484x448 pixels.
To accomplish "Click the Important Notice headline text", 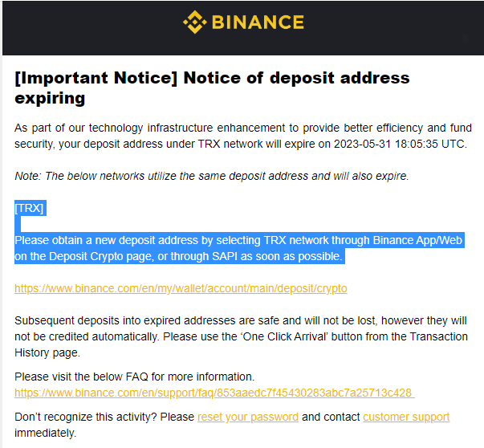I will coord(212,88).
